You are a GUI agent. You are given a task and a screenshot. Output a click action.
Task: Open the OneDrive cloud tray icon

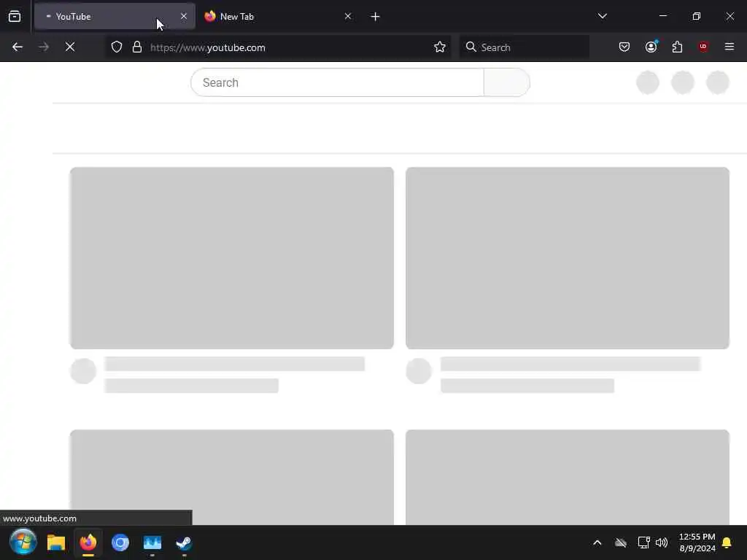(x=620, y=542)
